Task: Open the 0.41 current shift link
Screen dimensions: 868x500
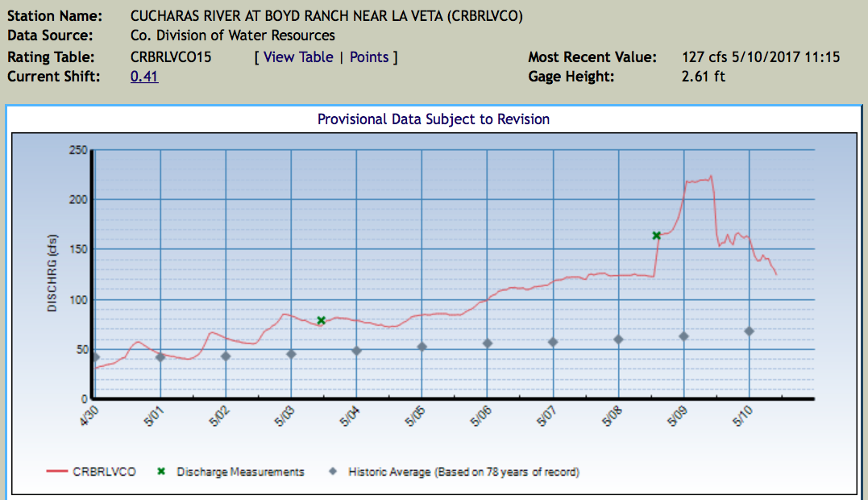Action: [144, 77]
